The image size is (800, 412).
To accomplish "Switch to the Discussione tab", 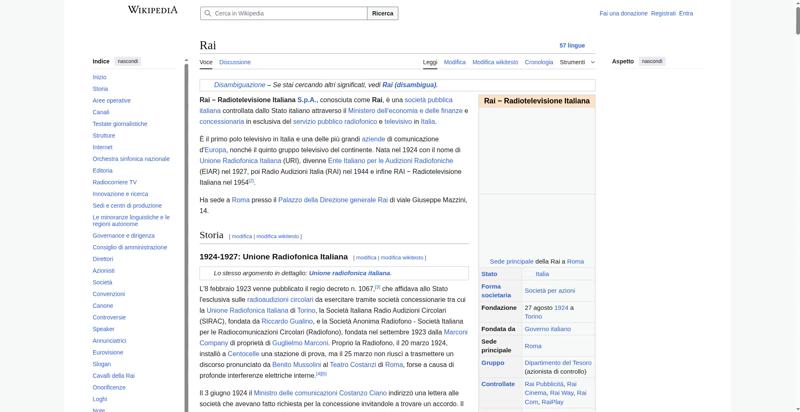I will point(235,62).
